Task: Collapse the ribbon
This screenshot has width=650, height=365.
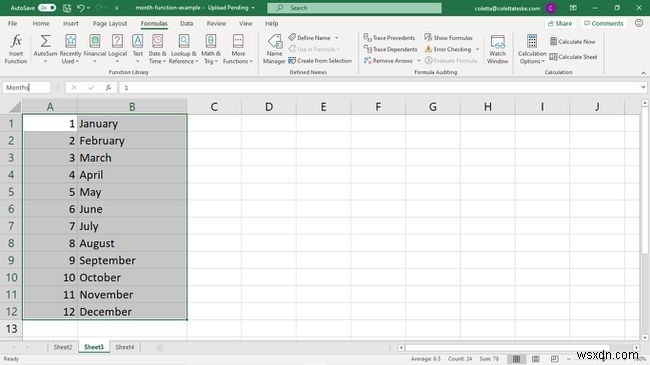Action: (643, 73)
